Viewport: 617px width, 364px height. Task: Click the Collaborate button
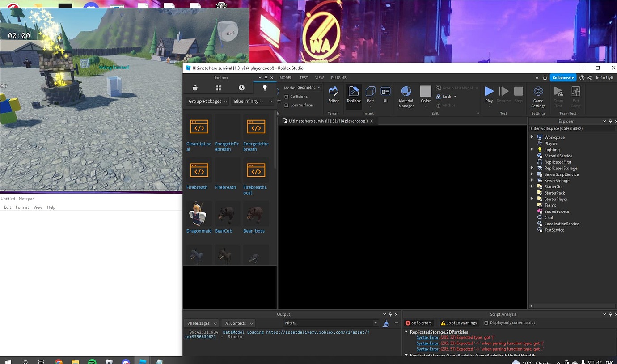[x=563, y=77]
